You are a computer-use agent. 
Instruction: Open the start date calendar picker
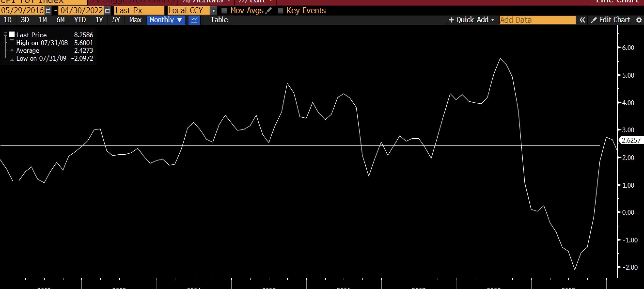pyautogui.click(x=48, y=10)
